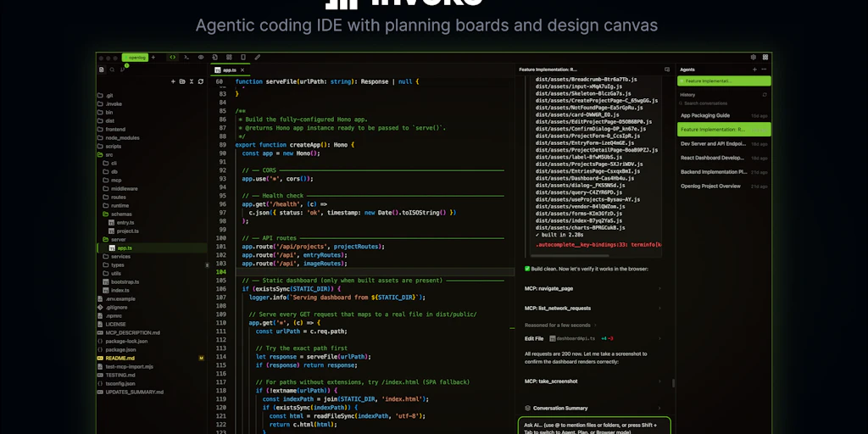Open Backend Implementation Plan conversation
The height and width of the screenshot is (434, 868).
(x=724, y=172)
